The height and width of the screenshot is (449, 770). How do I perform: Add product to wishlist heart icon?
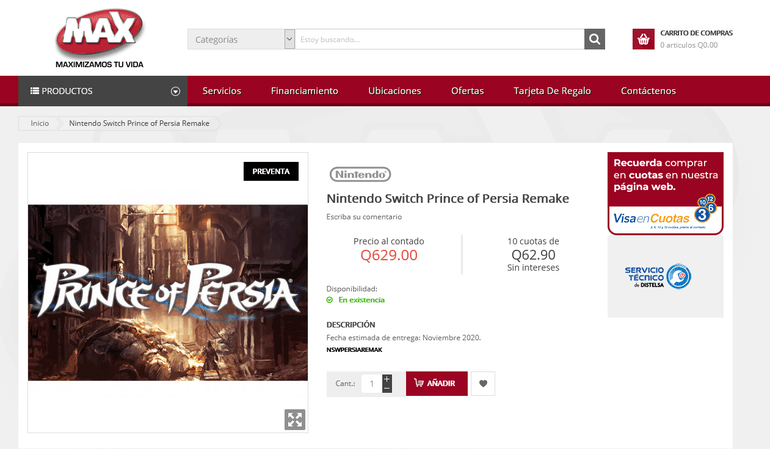(483, 383)
